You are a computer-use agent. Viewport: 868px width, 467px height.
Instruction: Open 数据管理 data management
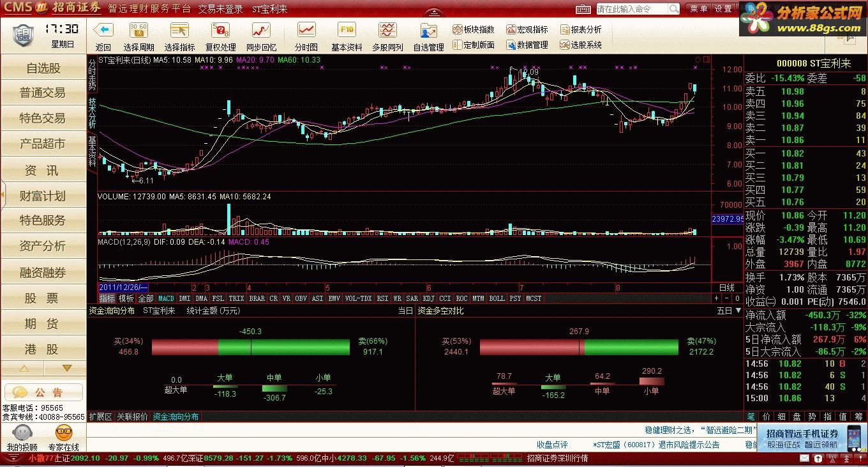coord(527,45)
